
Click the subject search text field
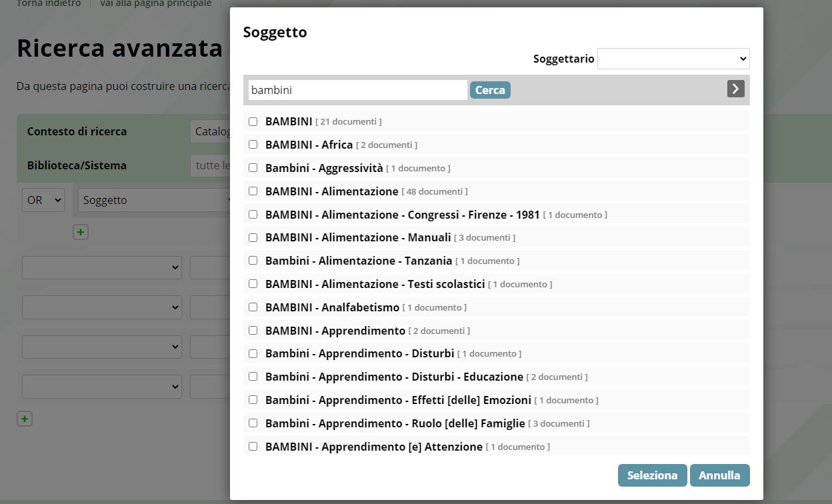[x=357, y=90]
